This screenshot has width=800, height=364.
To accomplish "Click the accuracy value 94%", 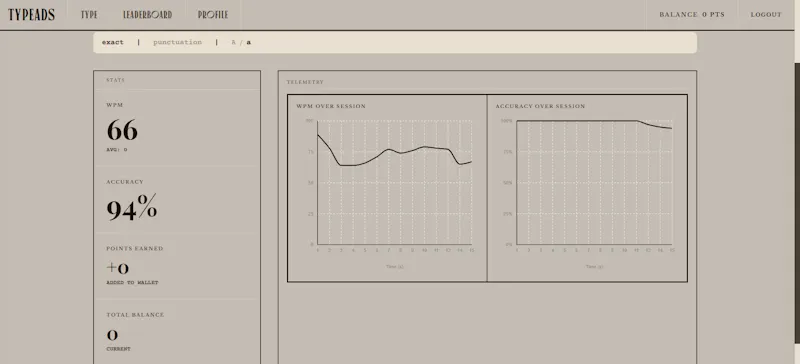I will (132, 207).
